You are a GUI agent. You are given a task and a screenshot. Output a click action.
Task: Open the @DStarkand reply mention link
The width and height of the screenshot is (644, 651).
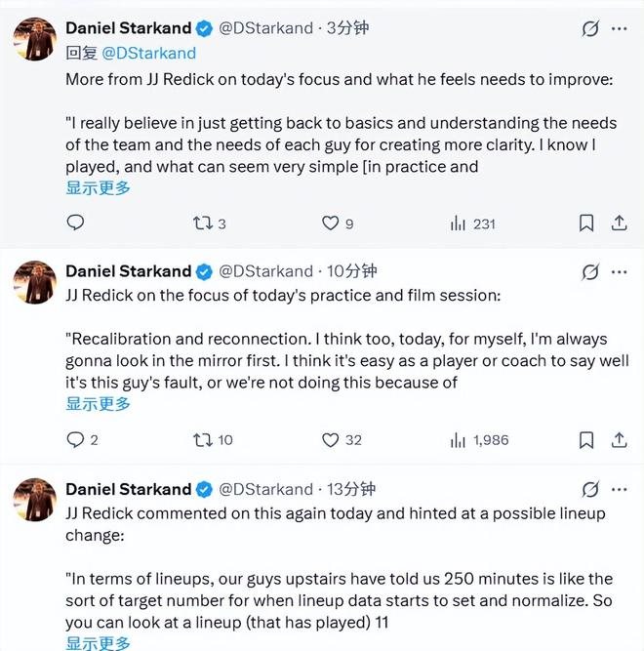point(148,54)
